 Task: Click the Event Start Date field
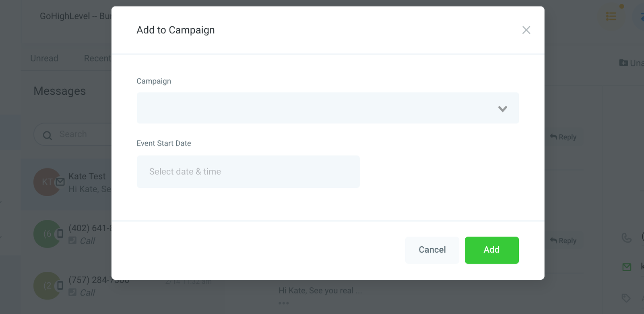(x=248, y=172)
